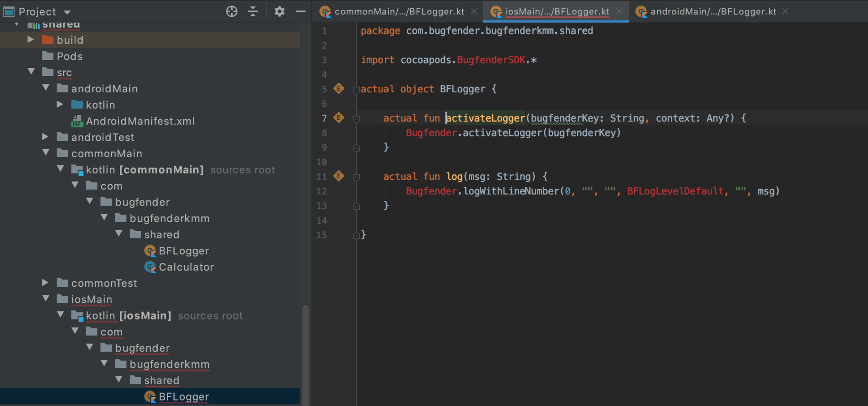Open the Project panel options gear
This screenshot has height=406, width=868.
tap(279, 11)
